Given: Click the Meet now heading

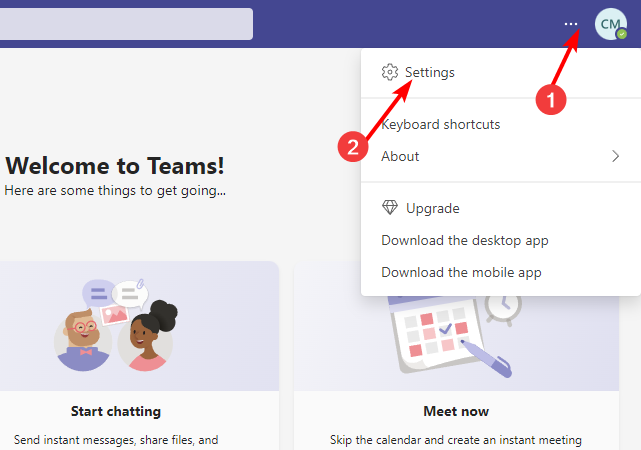Looking at the screenshot, I should click(456, 411).
